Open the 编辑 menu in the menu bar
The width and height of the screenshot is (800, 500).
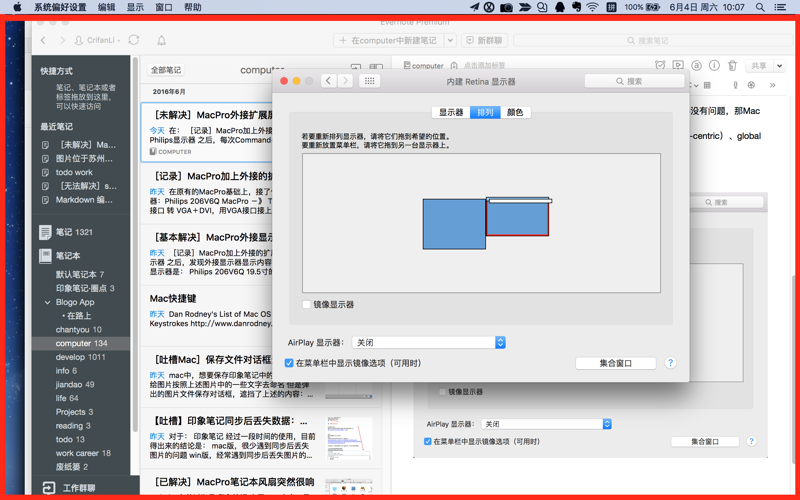coord(106,7)
